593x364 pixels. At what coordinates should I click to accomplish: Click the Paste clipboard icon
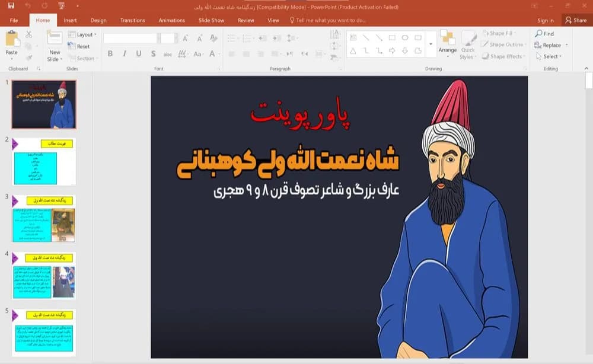(11, 40)
